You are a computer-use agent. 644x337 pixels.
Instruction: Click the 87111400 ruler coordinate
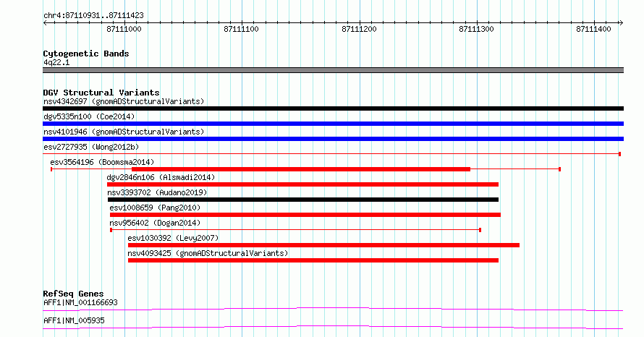[594, 29]
